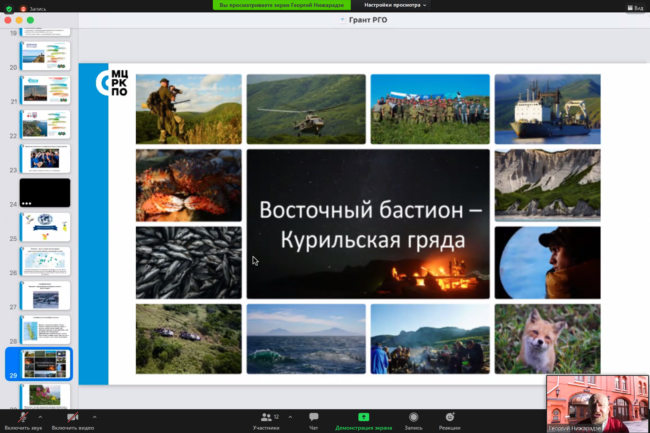Image resolution: width=650 pixels, height=433 pixels.
Task: Click the ship photo on slide
Action: coord(548,109)
